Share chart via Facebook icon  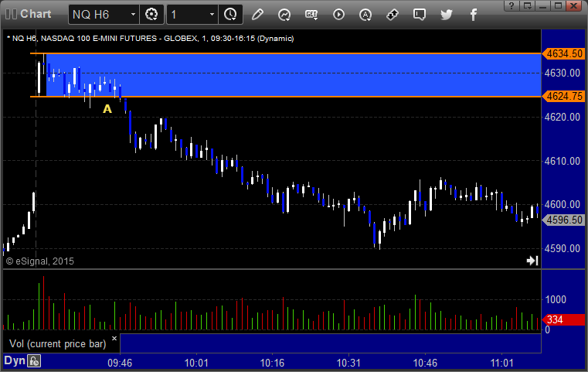pyautogui.click(x=473, y=15)
